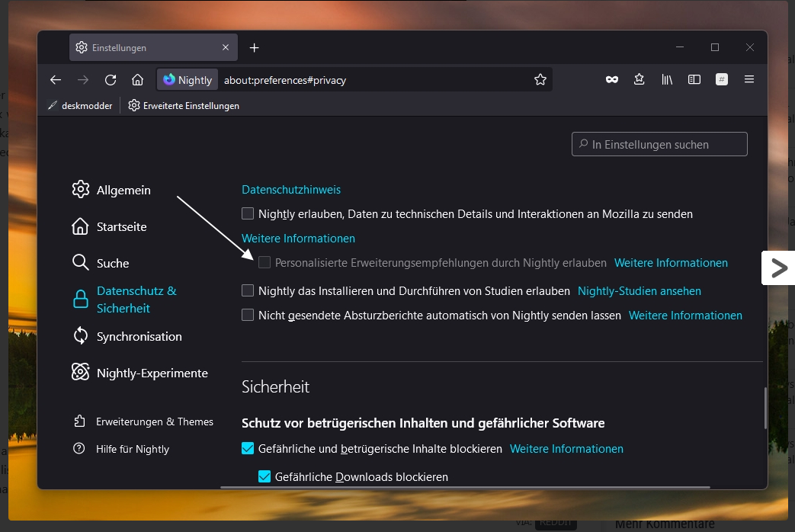Toggle the sidebar view icon
795x532 pixels.
[694, 80]
